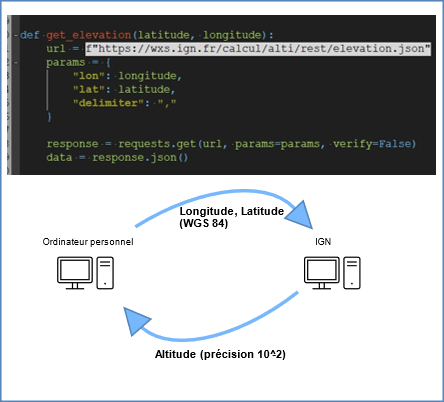
Task: Select the highlighted wxs.ign.fr URL string
Action: click(258, 49)
